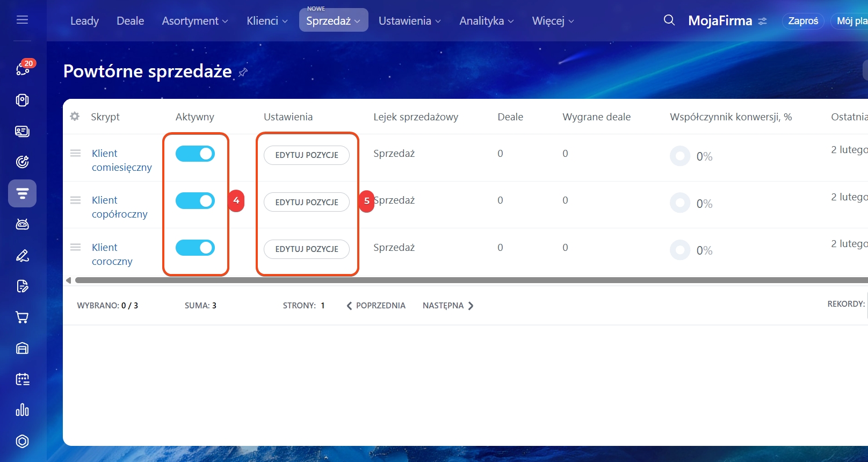The image size is (868, 462).
Task: Open table settings gear icon
Action: point(75,117)
